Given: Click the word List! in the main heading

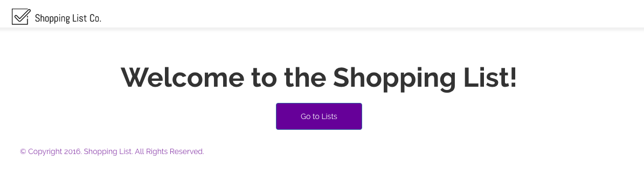Looking at the screenshot, I should pos(490,77).
